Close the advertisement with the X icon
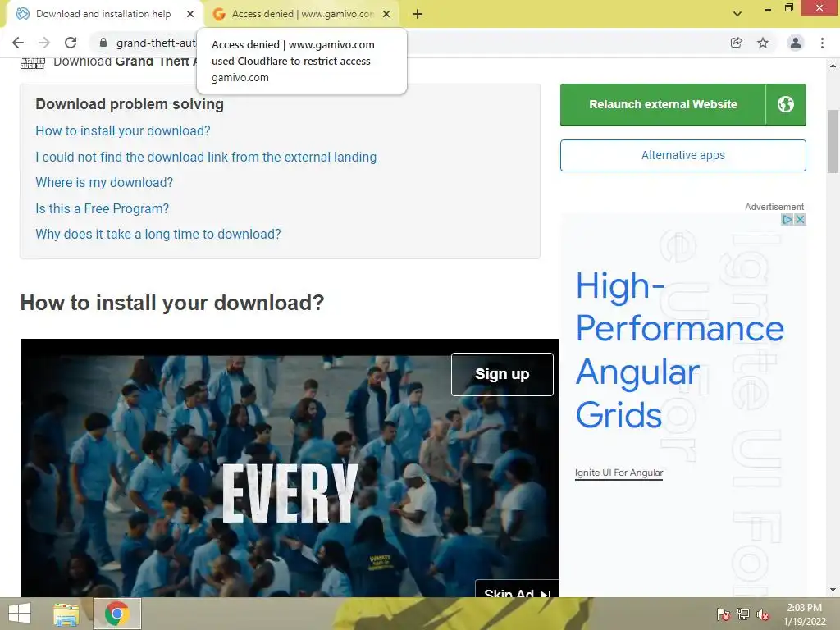The height and width of the screenshot is (630, 840). coord(800,219)
